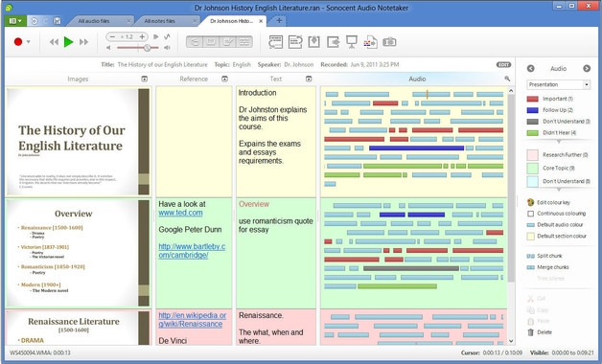Open the www.ted.com link
602x364 pixels.
[x=180, y=213]
